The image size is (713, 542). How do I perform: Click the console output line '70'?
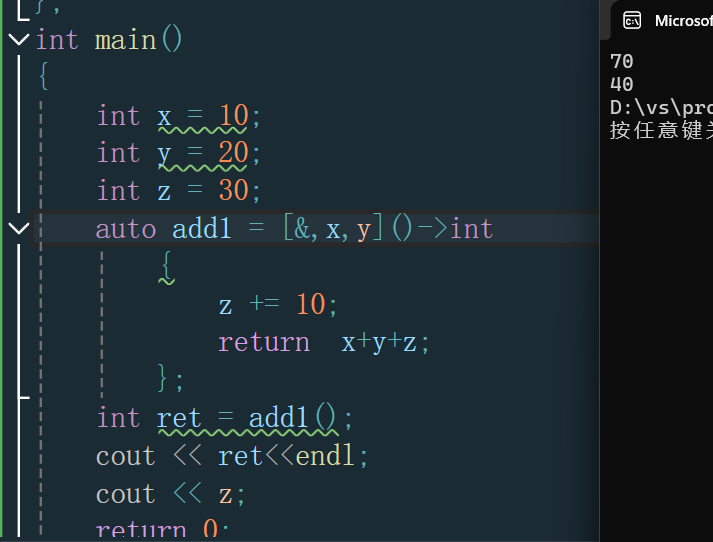(622, 61)
